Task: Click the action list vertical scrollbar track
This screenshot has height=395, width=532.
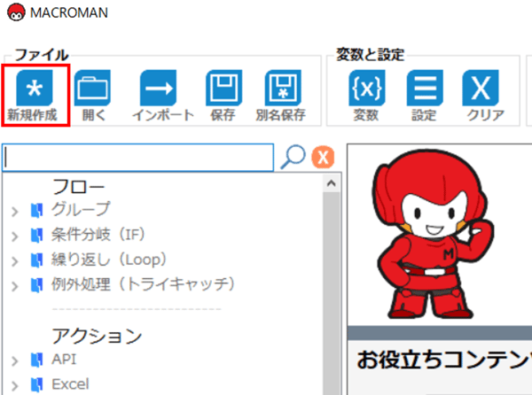Action: coord(332,293)
